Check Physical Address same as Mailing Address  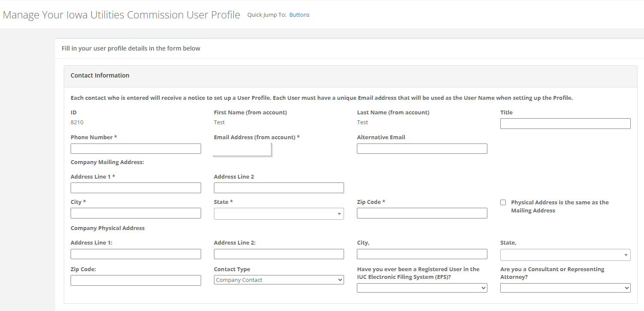tap(503, 203)
